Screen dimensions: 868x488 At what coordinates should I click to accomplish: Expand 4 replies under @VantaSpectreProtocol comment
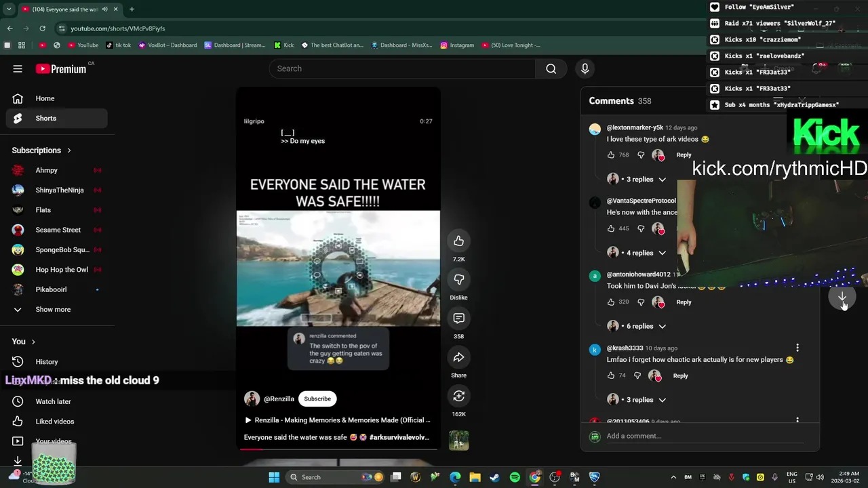coord(639,253)
